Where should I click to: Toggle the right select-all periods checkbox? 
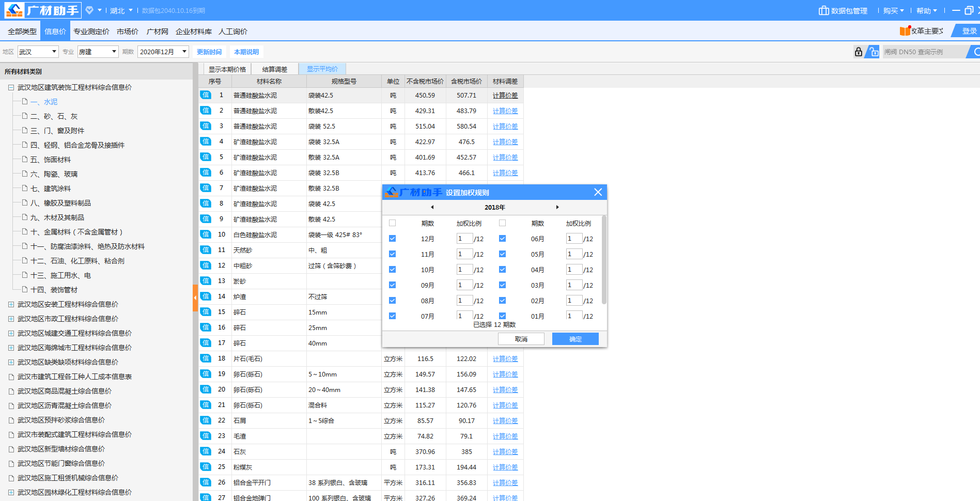point(502,223)
